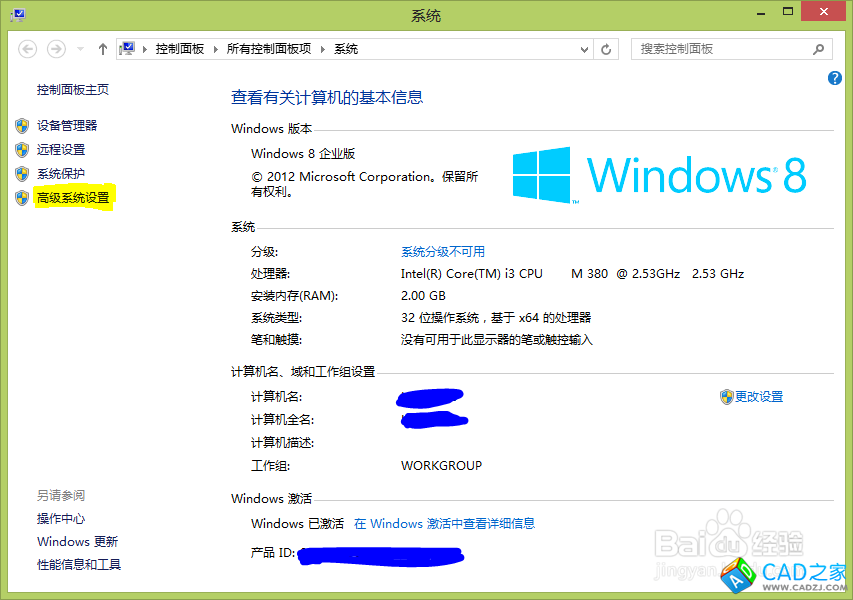The image size is (853, 600).
Task: View details in Windows 激活 link
Action: click(x=444, y=523)
